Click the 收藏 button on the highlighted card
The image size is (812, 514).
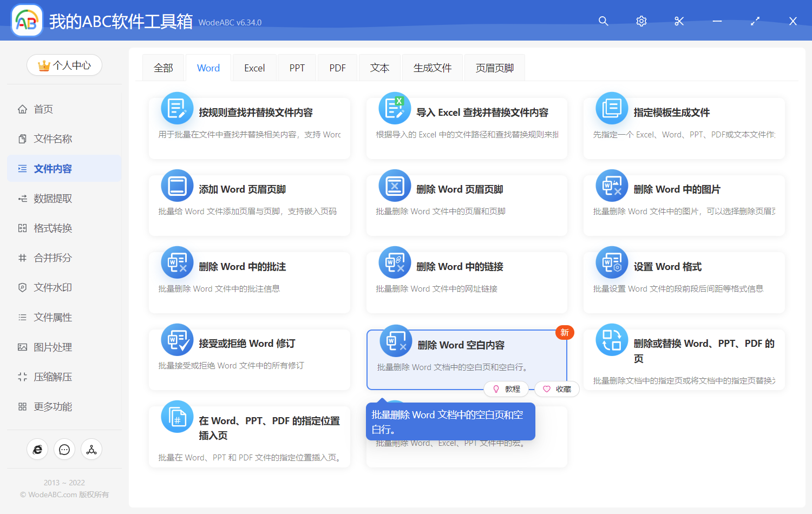[x=556, y=389]
